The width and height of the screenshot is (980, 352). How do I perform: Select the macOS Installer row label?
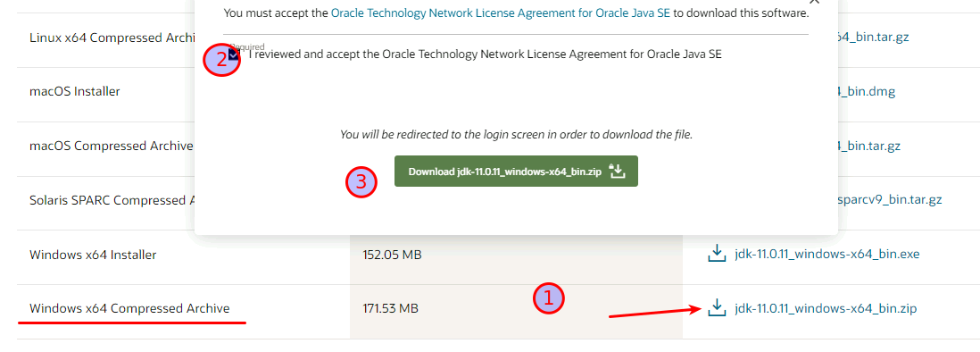74,91
